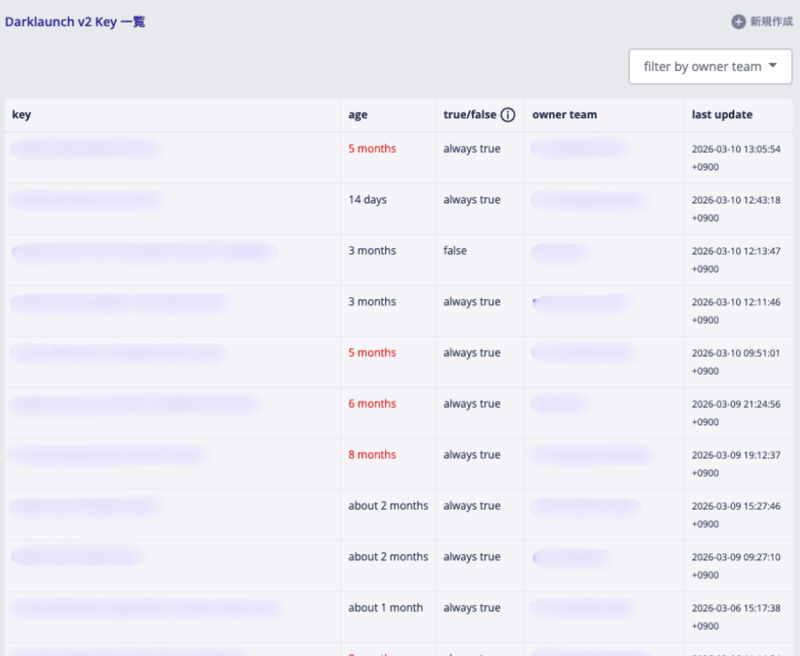Click timestamp 2026-03-09 15:27:46
Screen dimensions: 800x656
coord(736,515)
